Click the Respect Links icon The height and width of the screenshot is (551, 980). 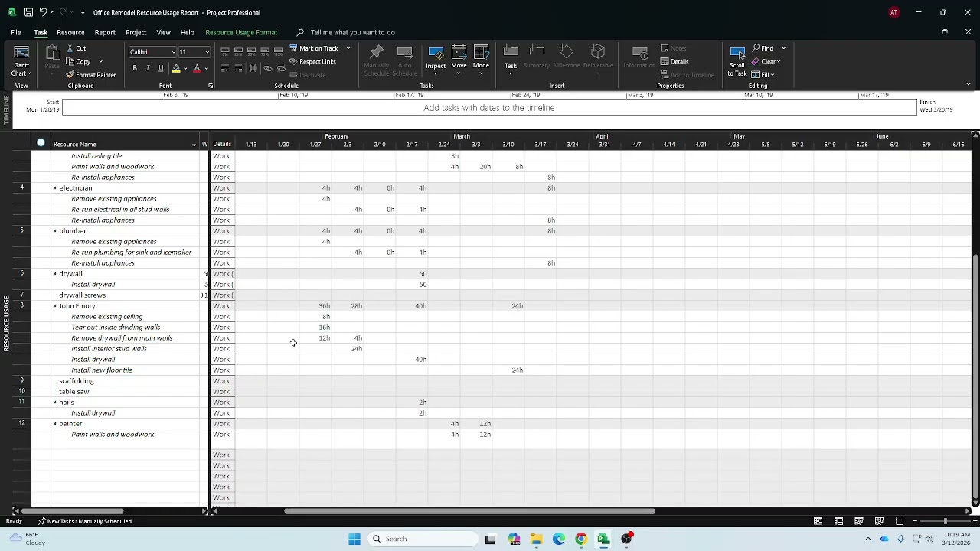click(x=294, y=61)
